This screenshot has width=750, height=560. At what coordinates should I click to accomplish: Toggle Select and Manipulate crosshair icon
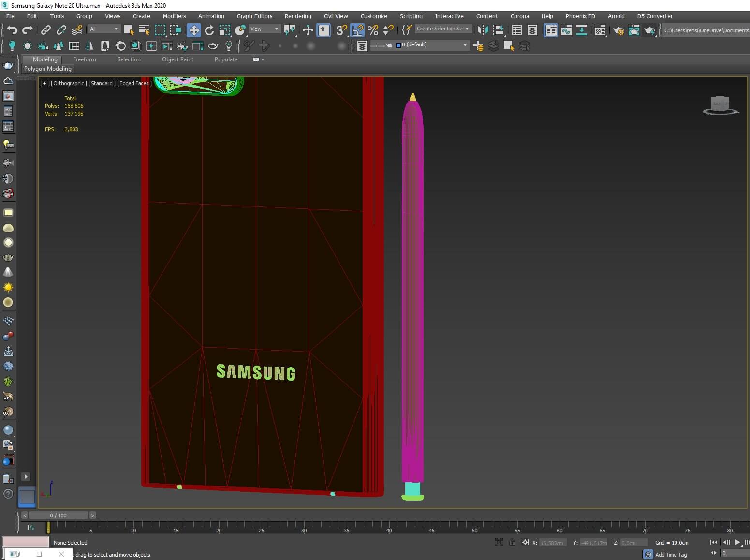(x=308, y=30)
